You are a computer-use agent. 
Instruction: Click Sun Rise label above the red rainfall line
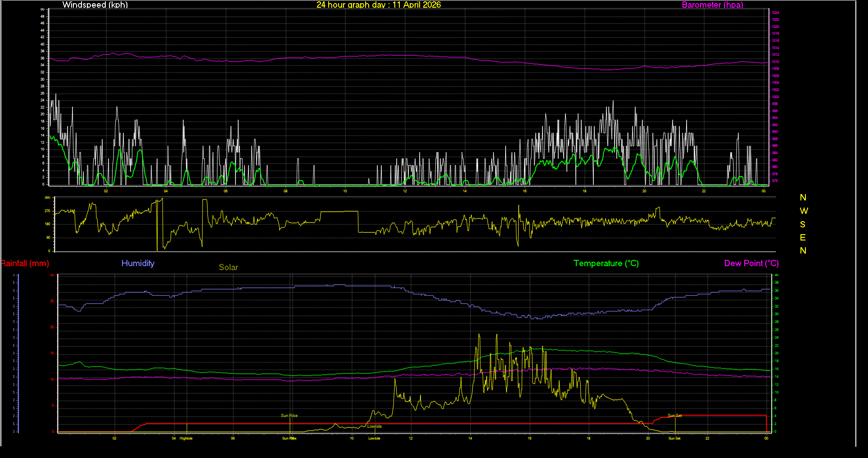click(289, 416)
